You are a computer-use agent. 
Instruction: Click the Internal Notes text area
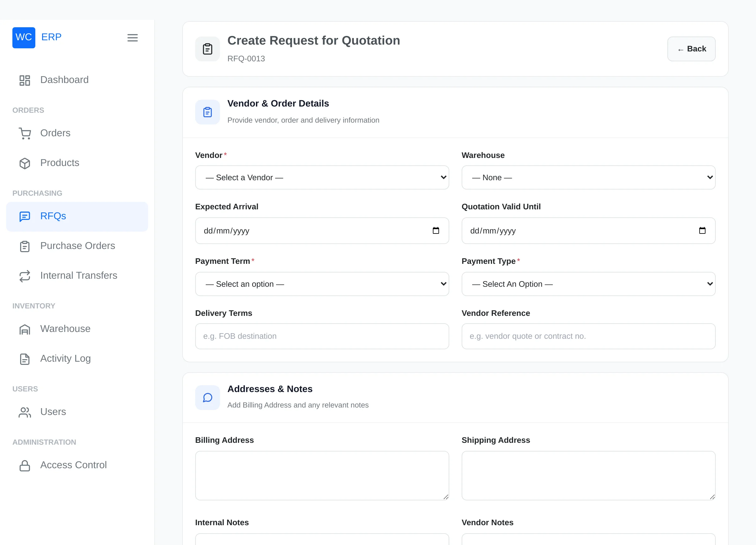pyautogui.click(x=322, y=539)
